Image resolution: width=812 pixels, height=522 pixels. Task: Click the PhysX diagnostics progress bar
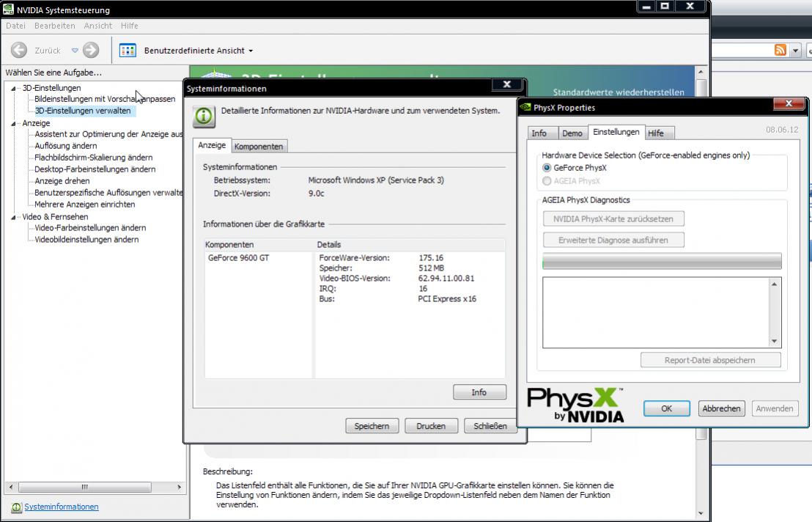click(662, 262)
